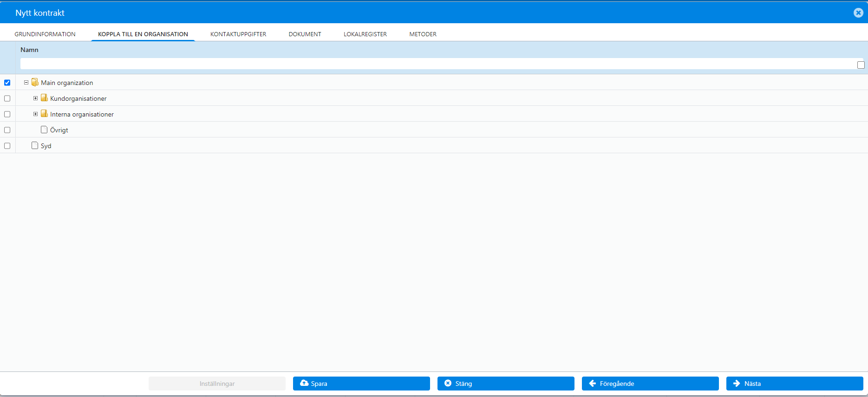Viewport: 868px width, 397px height.
Task: Collapse the Main organization tree node
Action: click(26, 83)
